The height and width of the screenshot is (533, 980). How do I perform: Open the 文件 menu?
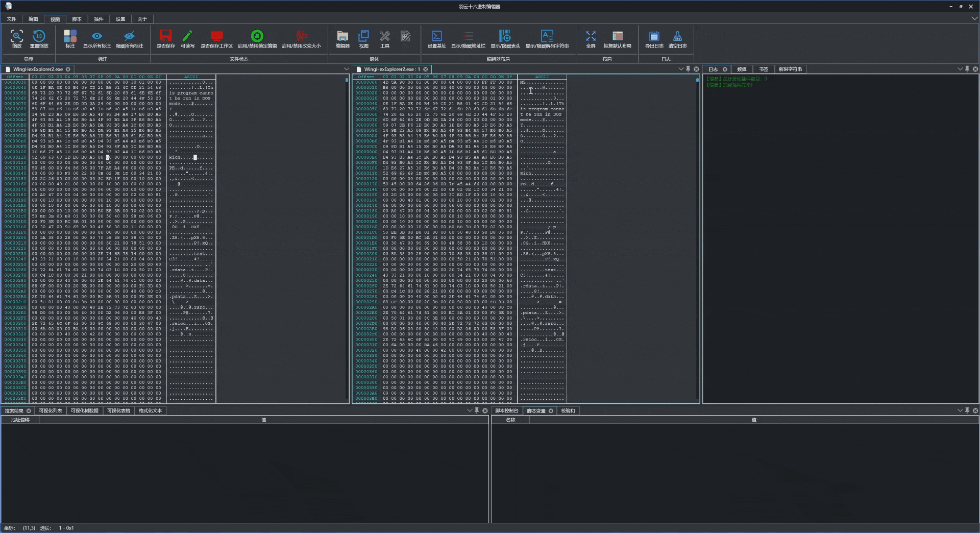[11, 19]
